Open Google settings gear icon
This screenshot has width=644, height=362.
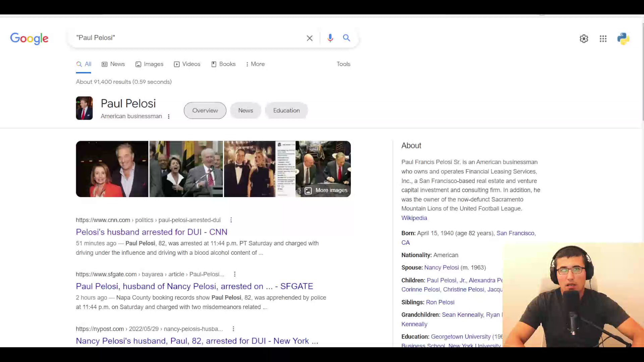point(584,39)
